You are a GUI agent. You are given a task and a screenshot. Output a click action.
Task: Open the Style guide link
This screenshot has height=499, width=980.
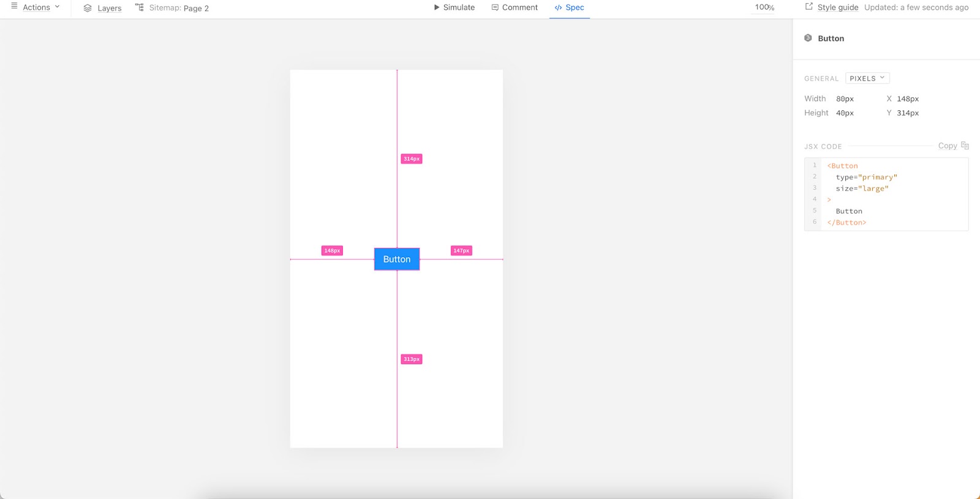coord(838,7)
